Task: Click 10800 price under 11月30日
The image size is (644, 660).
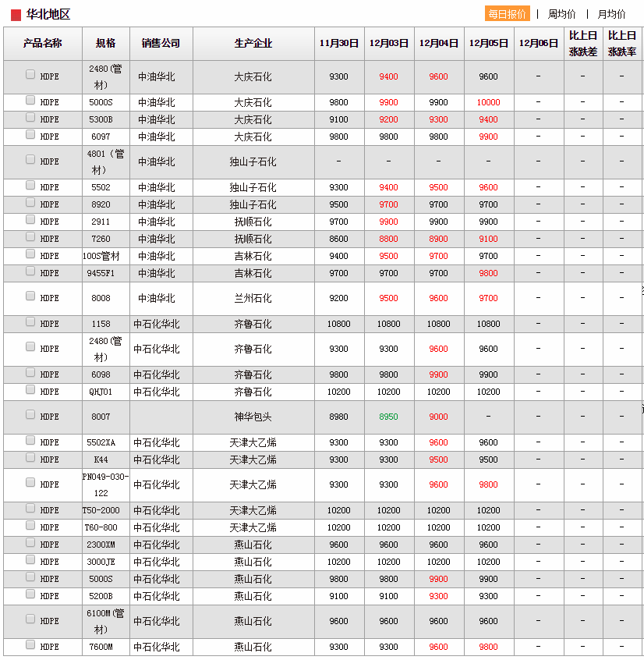Action: tap(338, 324)
